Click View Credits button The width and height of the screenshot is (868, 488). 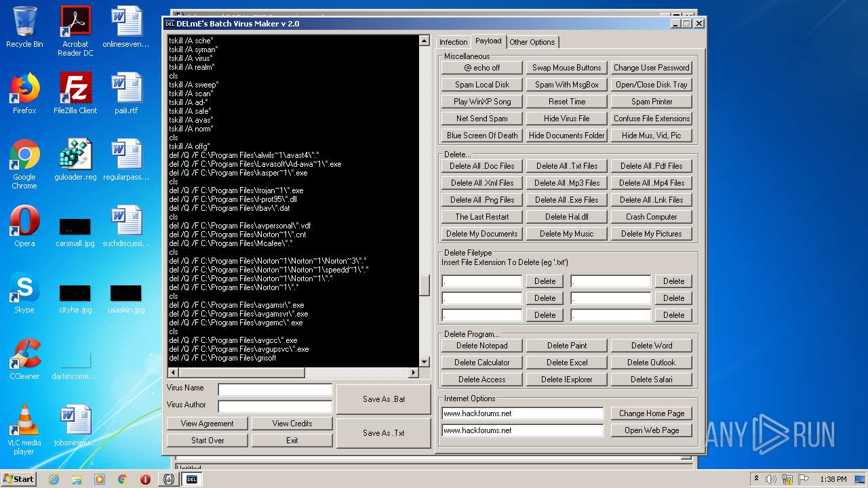(x=292, y=424)
